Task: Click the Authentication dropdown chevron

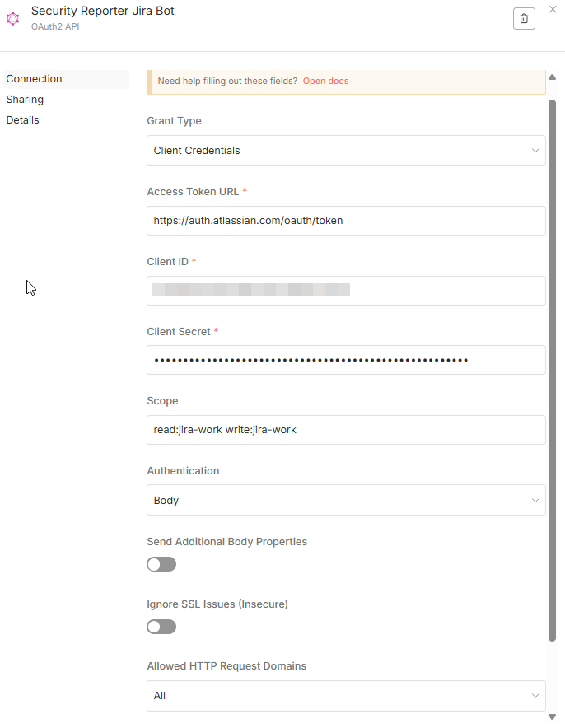Action: pos(535,500)
